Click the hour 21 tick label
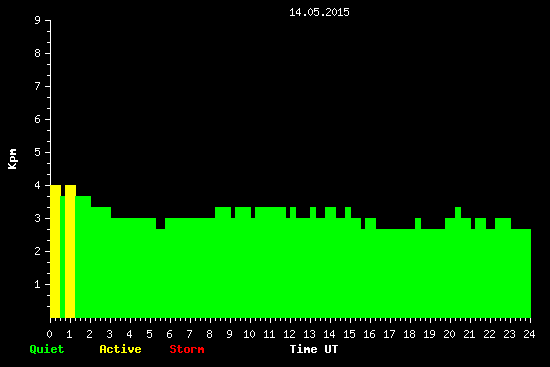The width and height of the screenshot is (550, 367). (469, 334)
